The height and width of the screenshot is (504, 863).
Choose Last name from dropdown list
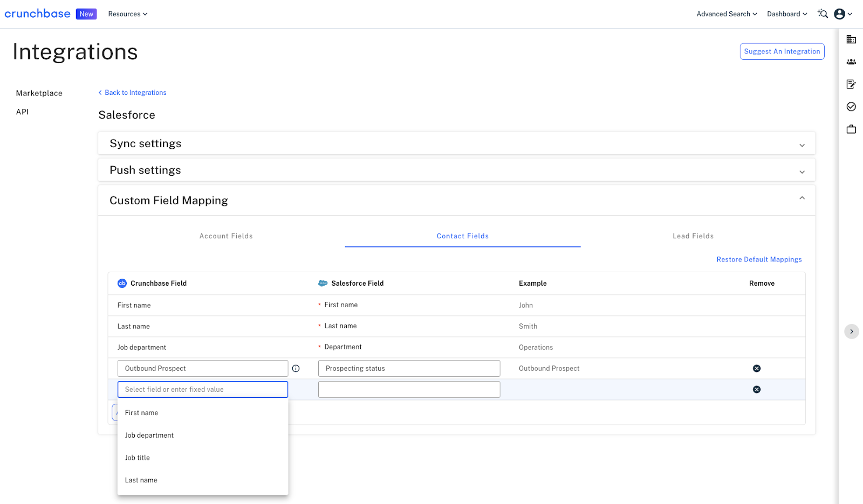coord(203,480)
